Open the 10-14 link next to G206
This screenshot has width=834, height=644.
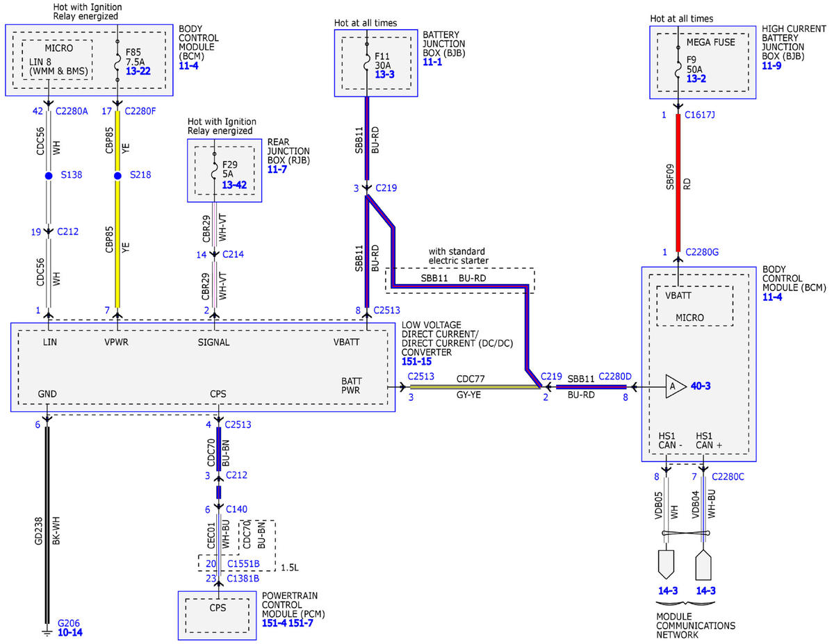70,634
